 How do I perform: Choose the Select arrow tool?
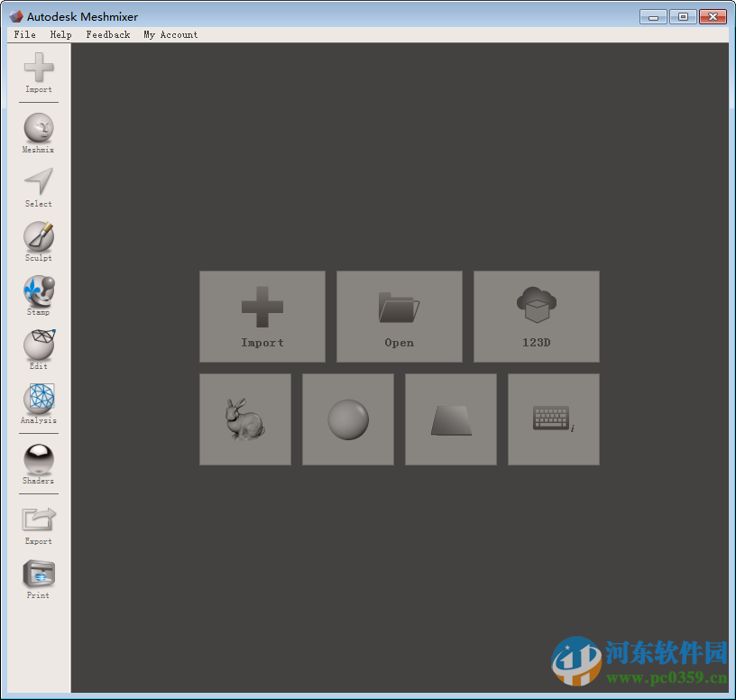coord(39,188)
